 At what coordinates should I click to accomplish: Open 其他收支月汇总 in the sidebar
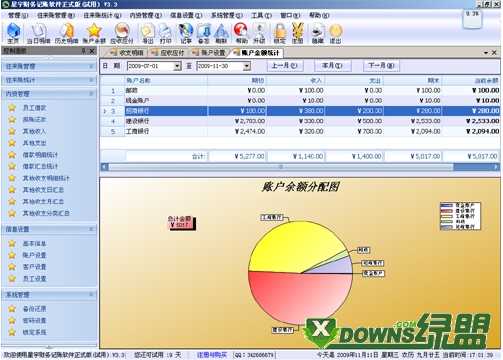[43, 201]
